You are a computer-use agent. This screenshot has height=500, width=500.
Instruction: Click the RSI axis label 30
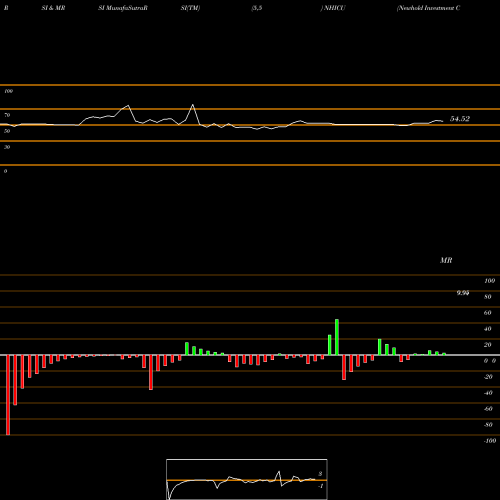coord(7,147)
